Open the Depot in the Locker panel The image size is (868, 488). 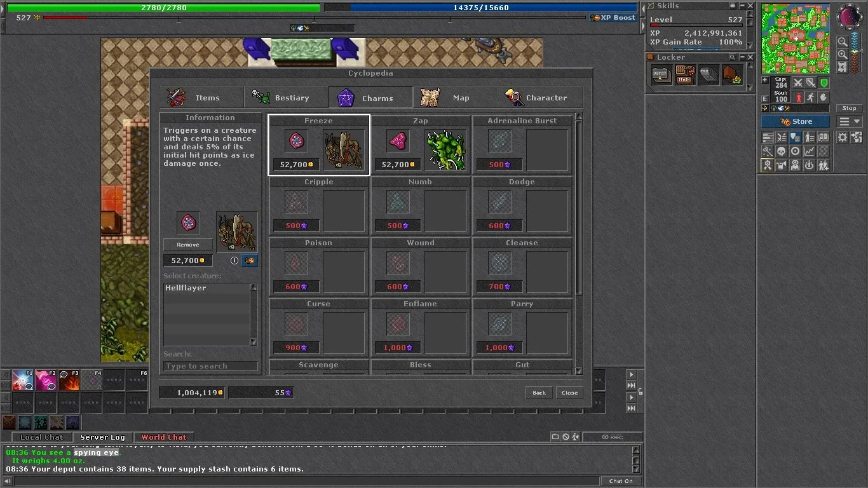[x=661, y=75]
